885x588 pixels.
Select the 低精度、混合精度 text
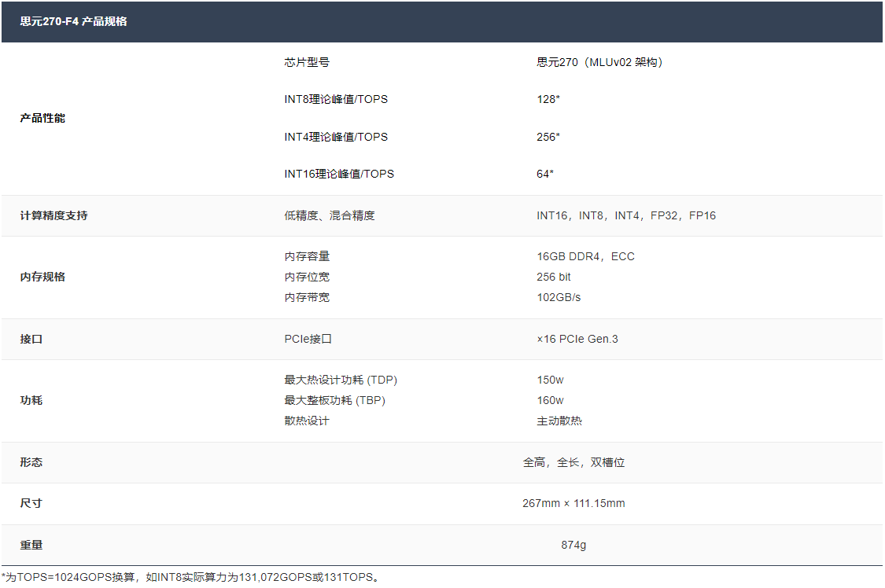(329, 215)
